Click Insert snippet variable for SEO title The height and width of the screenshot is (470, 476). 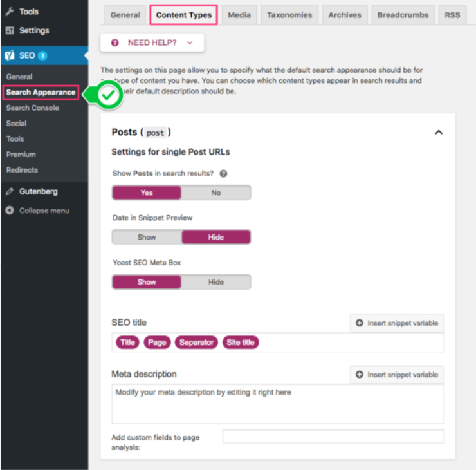(x=397, y=323)
